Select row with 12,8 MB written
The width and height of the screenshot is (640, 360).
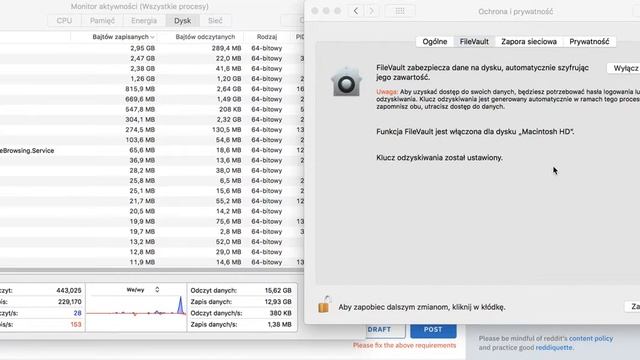pyautogui.click(x=152, y=252)
